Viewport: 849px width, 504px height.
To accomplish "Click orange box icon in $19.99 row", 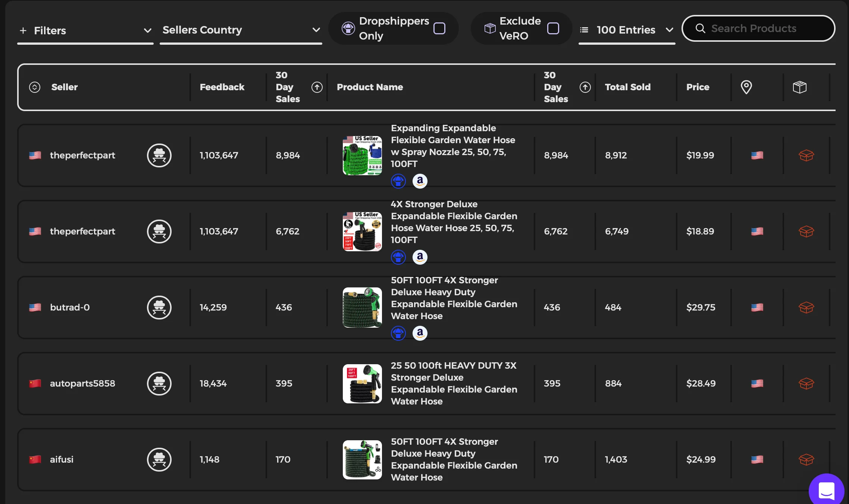I will (806, 155).
